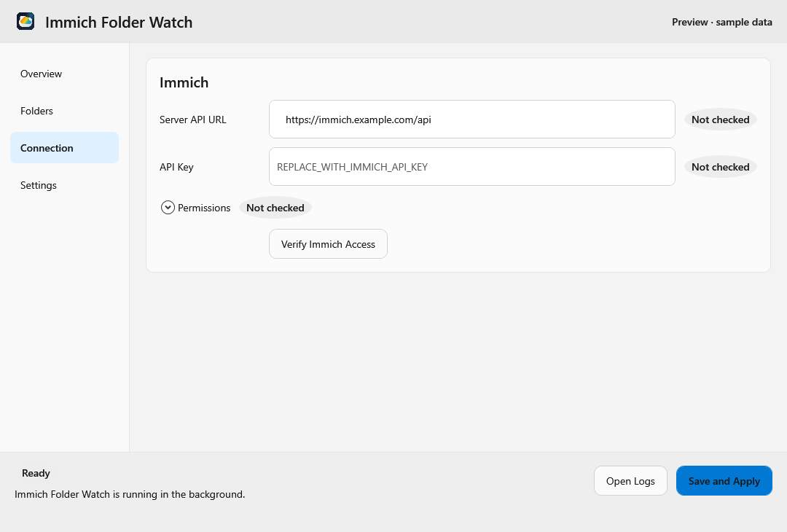The image size is (787, 532).
Task: Expand the Permissions chevron
Action: click(x=168, y=207)
